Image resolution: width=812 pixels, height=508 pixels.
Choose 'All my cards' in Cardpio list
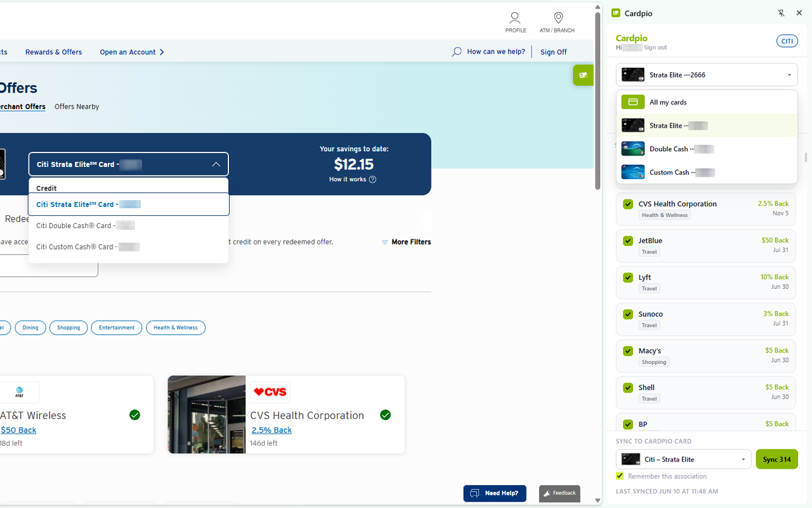[x=707, y=102]
